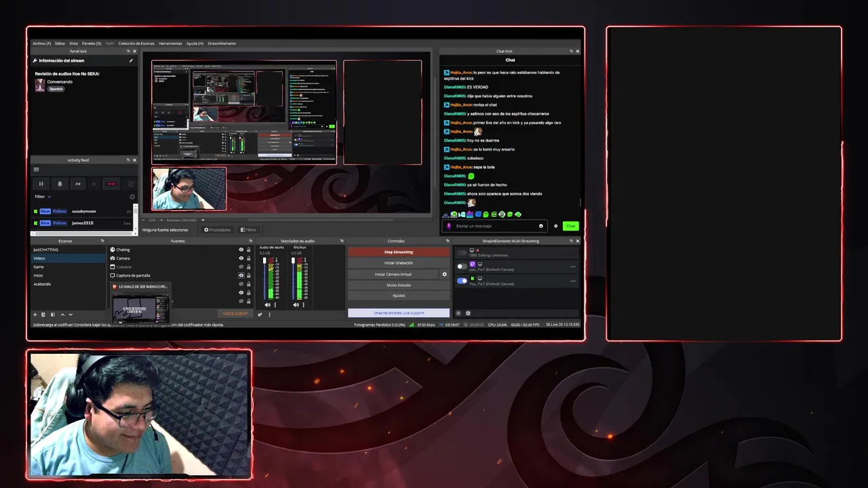The image size is (868, 488).
Task: Toggle visibility of Camara source
Action: [x=241, y=258]
